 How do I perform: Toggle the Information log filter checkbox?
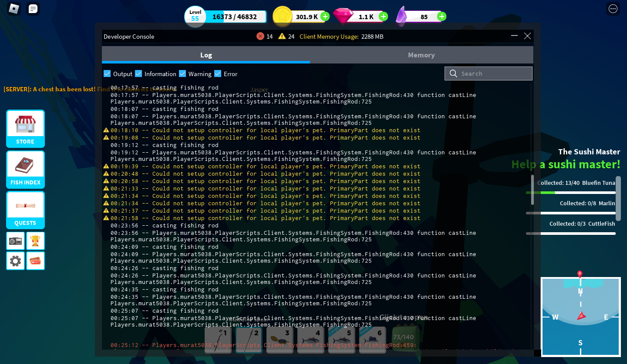coord(138,73)
